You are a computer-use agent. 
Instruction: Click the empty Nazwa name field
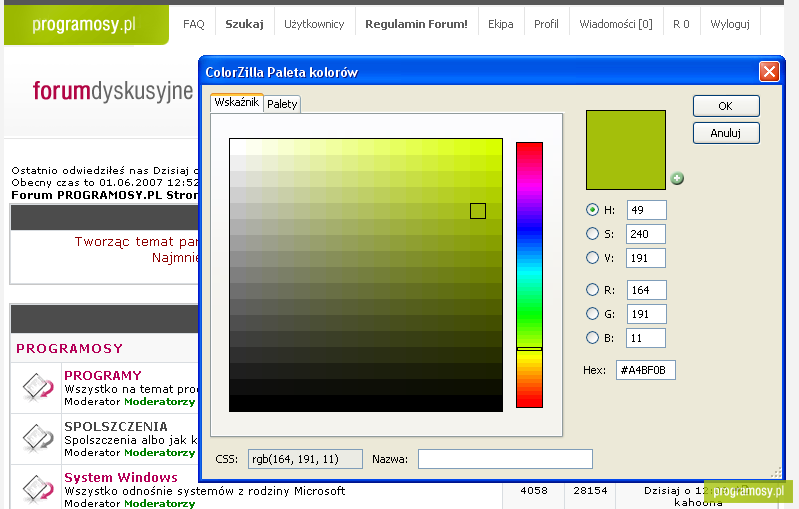(505, 459)
